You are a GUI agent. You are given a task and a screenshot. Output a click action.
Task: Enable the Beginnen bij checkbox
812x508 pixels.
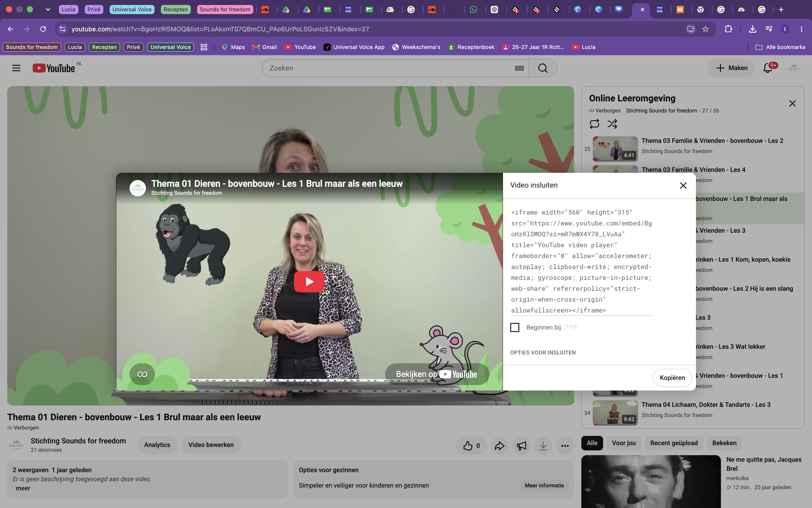514,327
